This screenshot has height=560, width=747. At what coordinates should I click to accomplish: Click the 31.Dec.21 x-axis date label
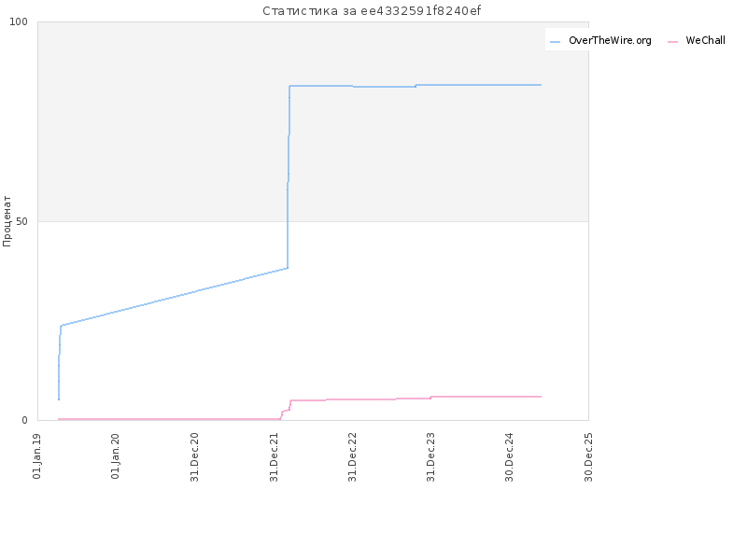point(274,457)
